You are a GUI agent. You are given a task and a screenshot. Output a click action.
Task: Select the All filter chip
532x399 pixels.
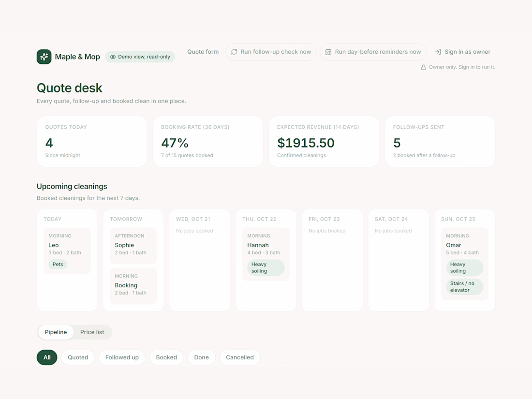[47, 357]
